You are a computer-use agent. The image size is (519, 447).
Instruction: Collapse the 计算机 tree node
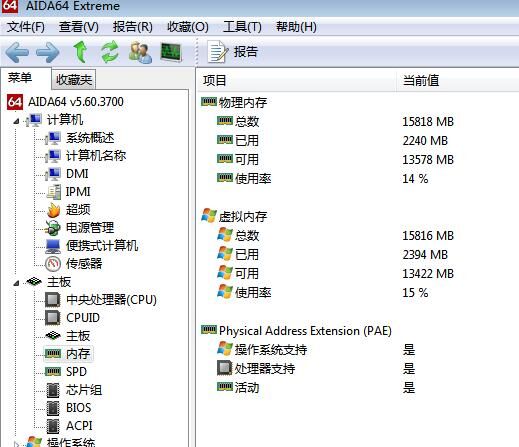(16, 121)
